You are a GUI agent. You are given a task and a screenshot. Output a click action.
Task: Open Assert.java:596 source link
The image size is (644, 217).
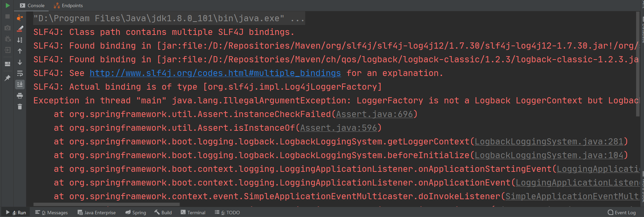338,128
